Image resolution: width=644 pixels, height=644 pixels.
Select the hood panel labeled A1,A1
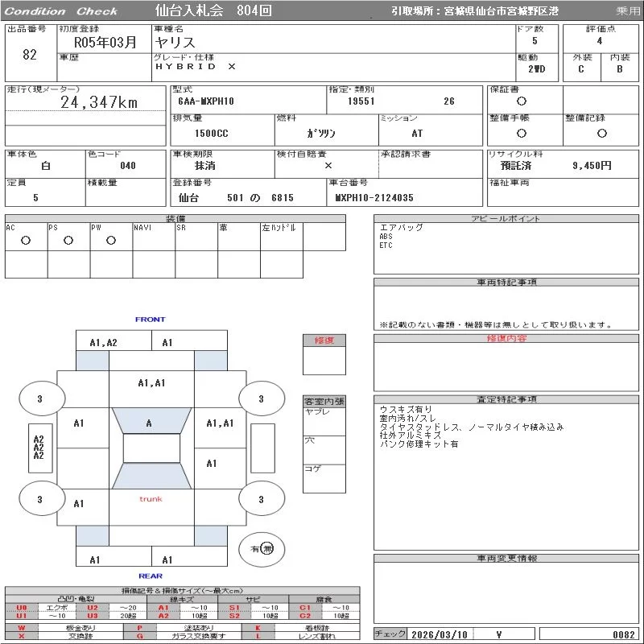[x=151, y=383]
